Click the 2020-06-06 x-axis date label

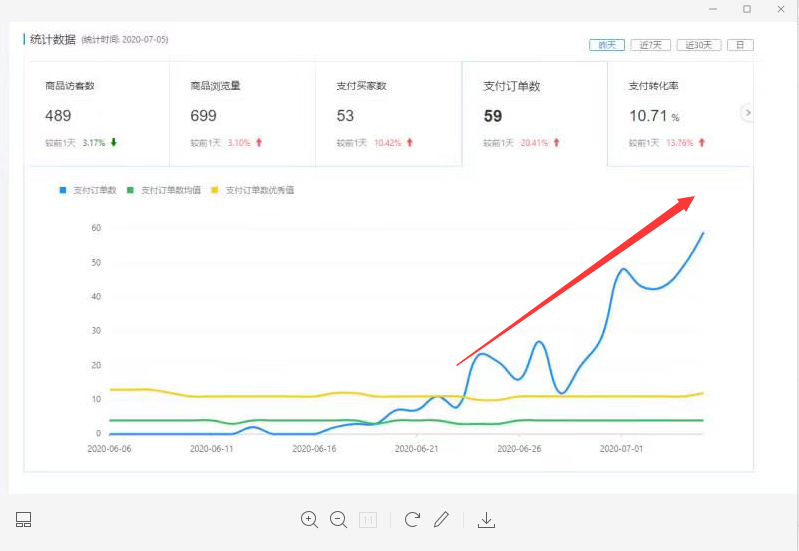[109, 449]
